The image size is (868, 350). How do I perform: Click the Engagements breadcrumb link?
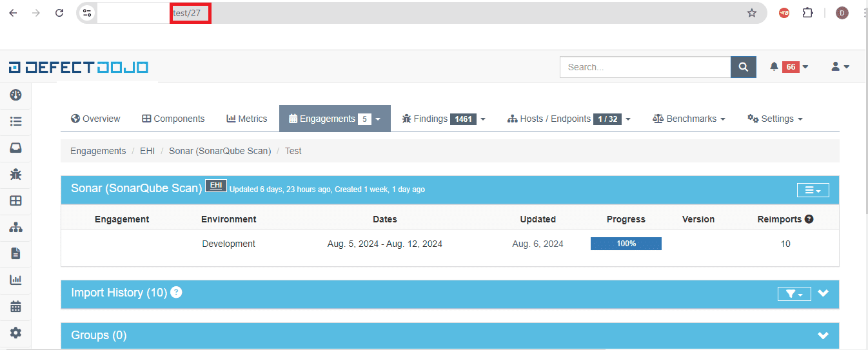[98, 151]
